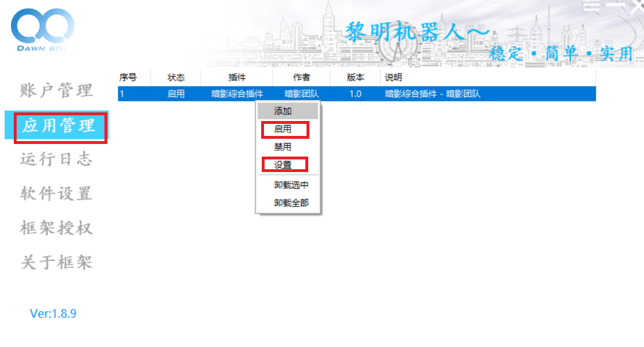Screen dimensions: 644x347
Task: Click the 启用 status cell in row 1
Action: coord(176,93)
